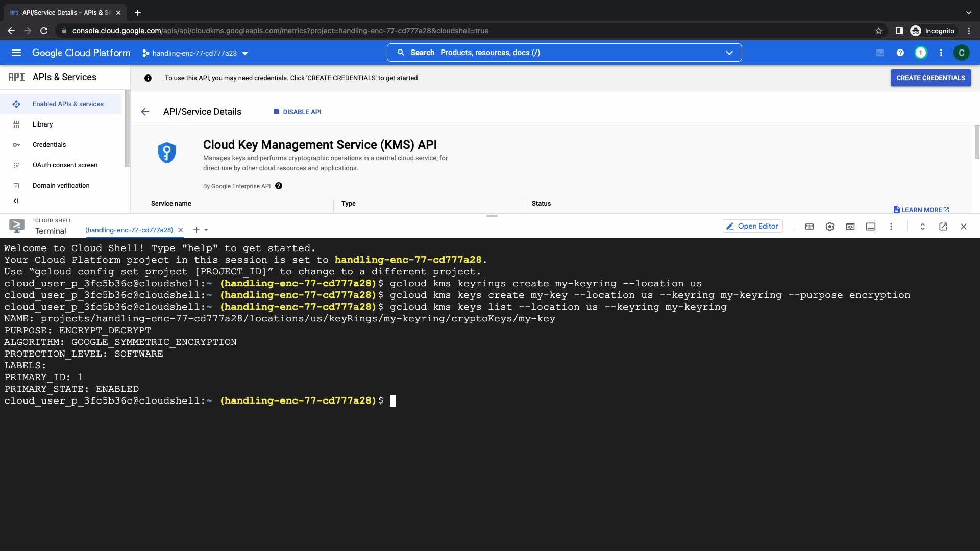Open the help question mark icon
Viewport: 980px width, 551px height.
900,53
